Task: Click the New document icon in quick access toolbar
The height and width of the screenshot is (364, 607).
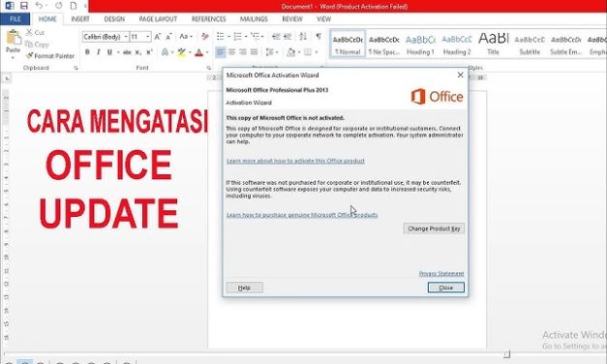Action: tap(74, 6)
